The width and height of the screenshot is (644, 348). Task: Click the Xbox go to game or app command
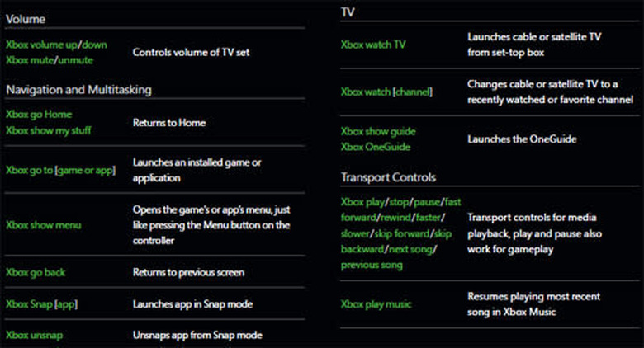(x=60, y=170)
